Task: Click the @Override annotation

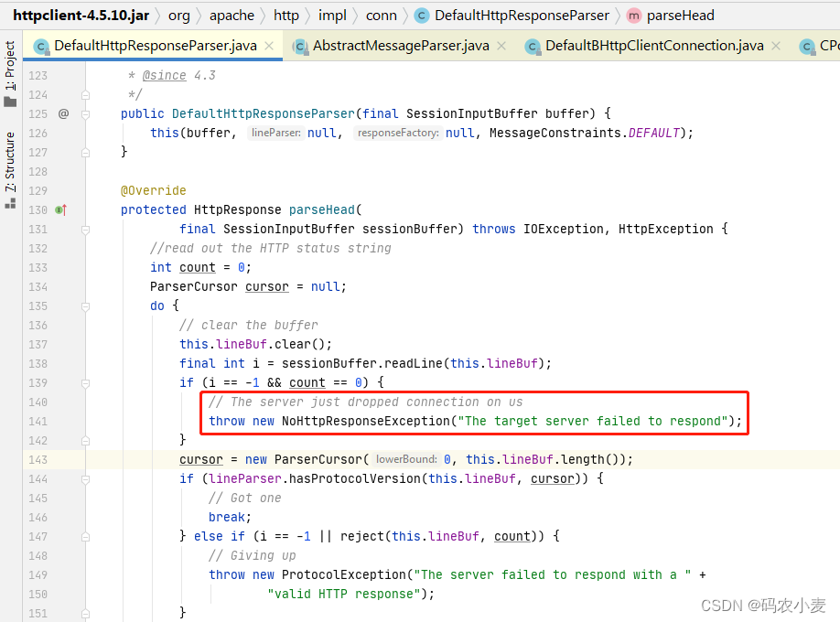Action: (x=153, y=191)
